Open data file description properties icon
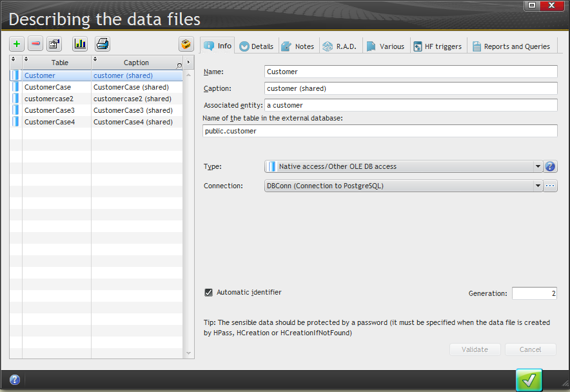 [55, 44]
